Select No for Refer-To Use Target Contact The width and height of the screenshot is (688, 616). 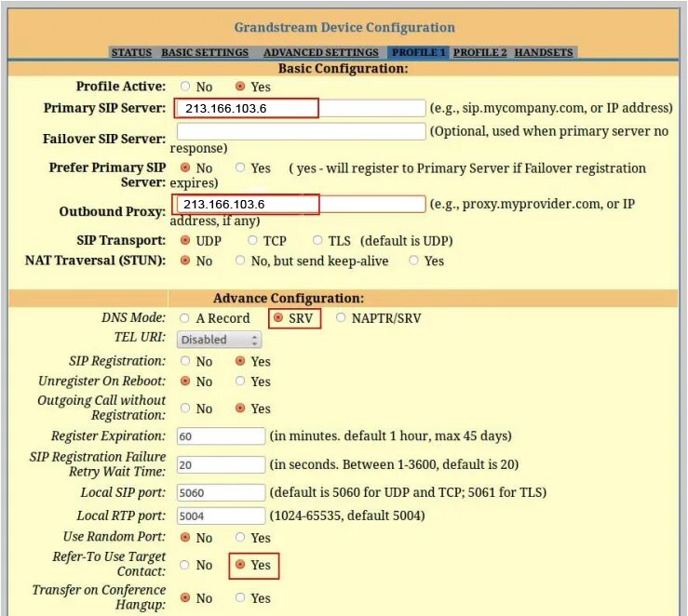click(185, 565)
